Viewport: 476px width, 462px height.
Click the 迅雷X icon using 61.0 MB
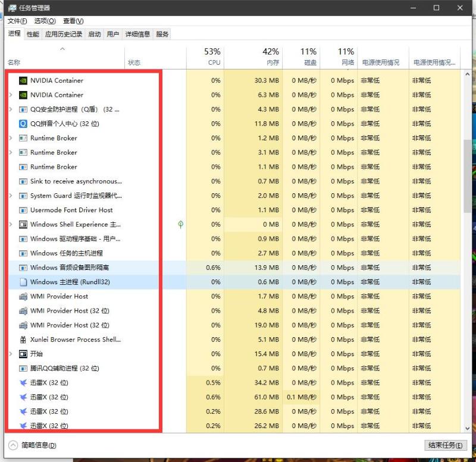23,397
